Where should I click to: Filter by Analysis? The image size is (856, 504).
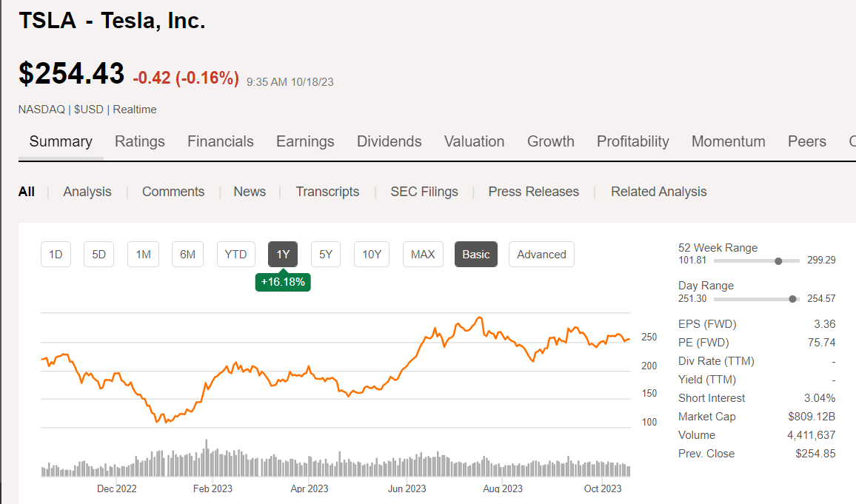point(87,192)
